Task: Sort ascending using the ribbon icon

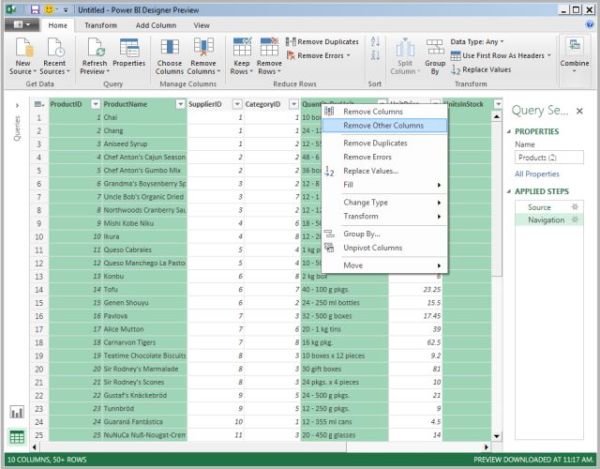Action: pos(375,42)
